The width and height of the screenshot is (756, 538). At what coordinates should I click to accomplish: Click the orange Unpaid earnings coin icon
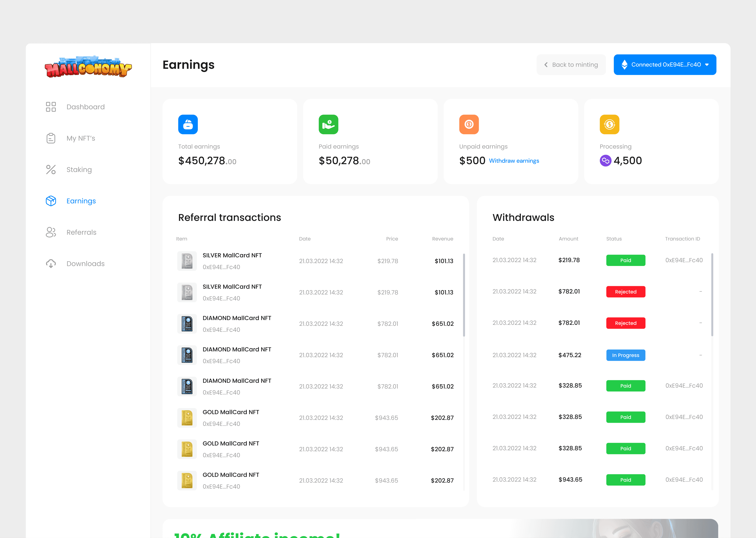pyautogui.click(x=469, y=124)
